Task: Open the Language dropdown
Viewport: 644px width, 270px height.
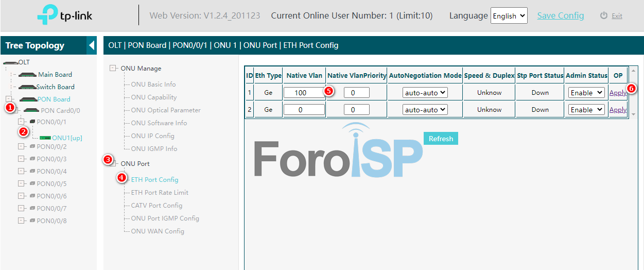Action: [x=509, y=16]
